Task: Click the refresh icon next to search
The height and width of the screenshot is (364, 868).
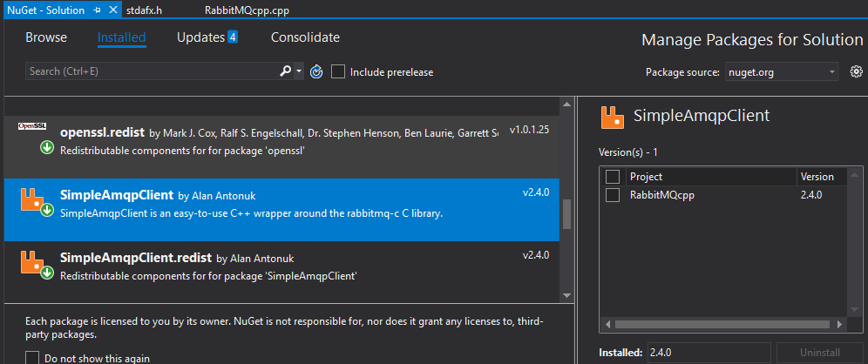Action: pos(316,71)
